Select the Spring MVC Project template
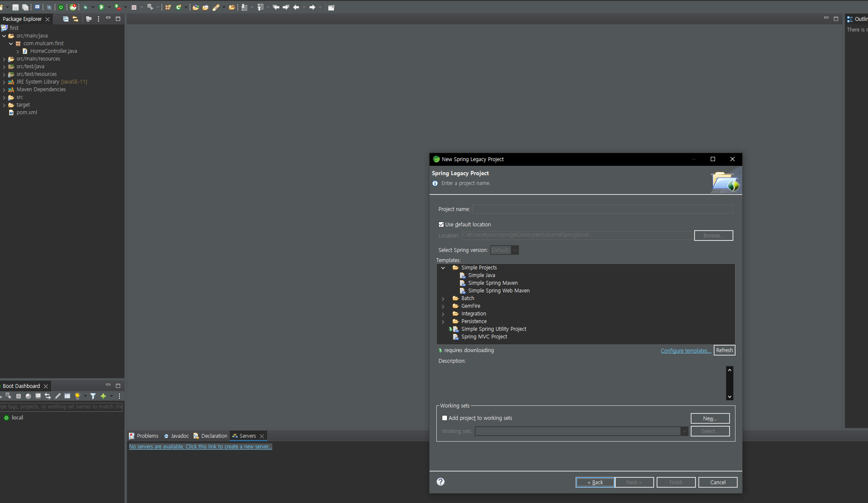The image size is (868, 503). pyautogui.click(x=484, y=337)
